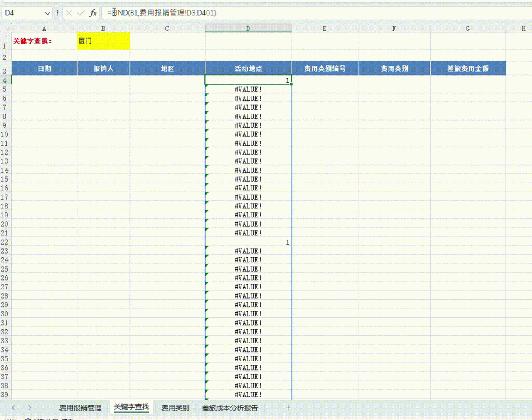This screenshot has height=420, width=532.
Task: Click the 报销人 header cell
Action: click(x=103, y=68)
